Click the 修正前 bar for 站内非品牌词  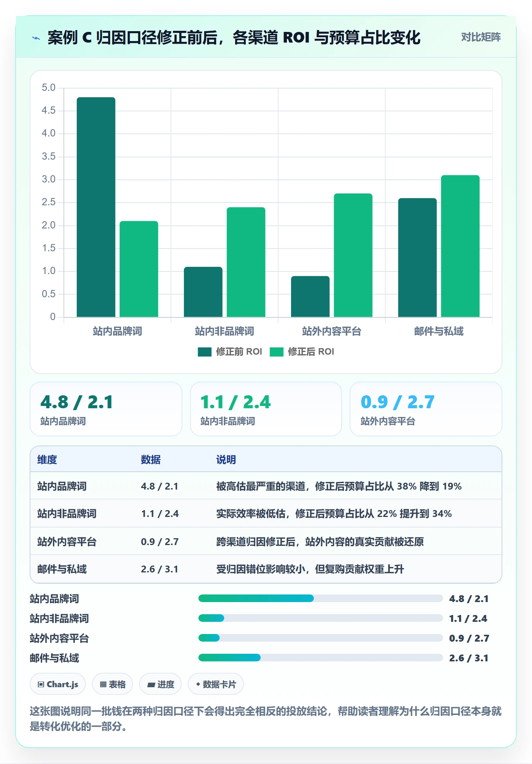[x=203, y=292]
